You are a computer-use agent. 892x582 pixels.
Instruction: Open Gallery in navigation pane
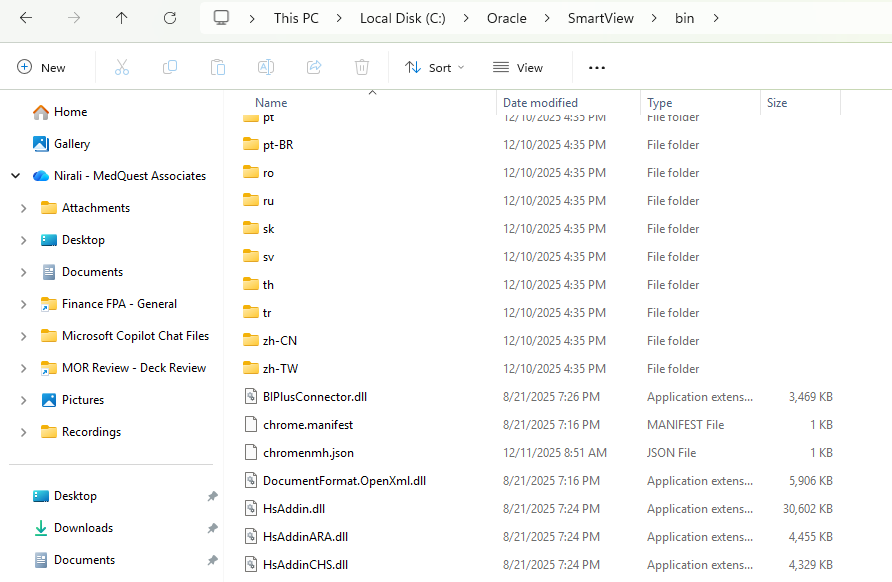pyautogui.click(x=61, y=144)
